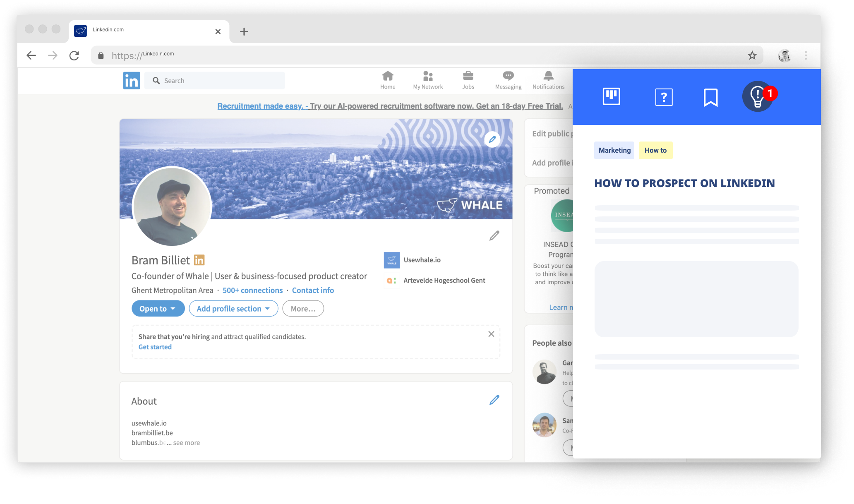Expand the Open to dropdown

click(x=158, y=309)
